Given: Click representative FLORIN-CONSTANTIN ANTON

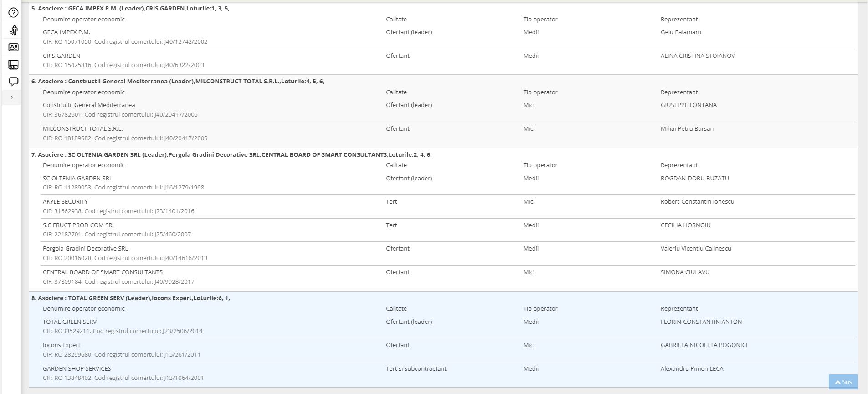Looking at the screenshot, I should click(x=701, y=322).
